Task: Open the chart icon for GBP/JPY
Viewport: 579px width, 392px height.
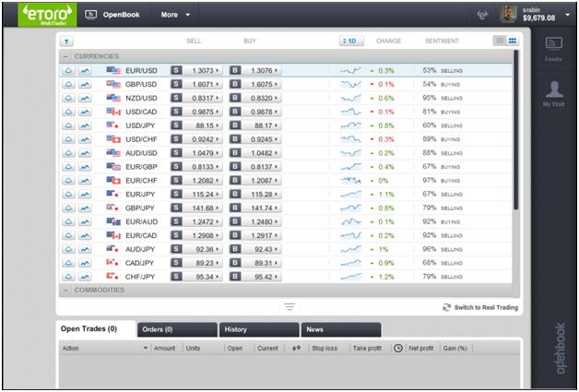Action: (85, 208)
